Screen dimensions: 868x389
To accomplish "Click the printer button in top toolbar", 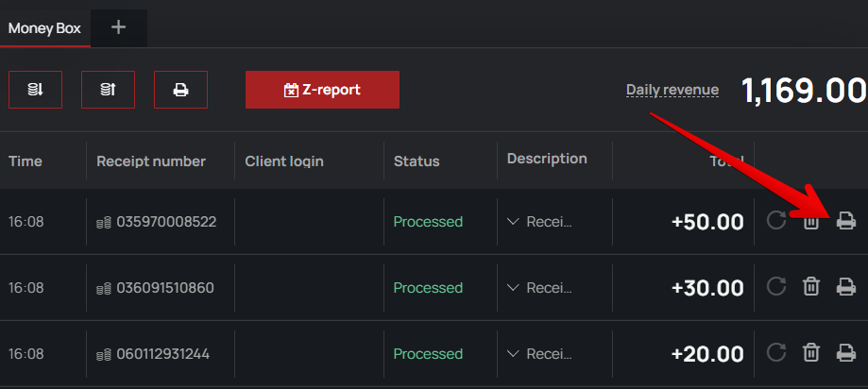I will (x=180, y=90).
